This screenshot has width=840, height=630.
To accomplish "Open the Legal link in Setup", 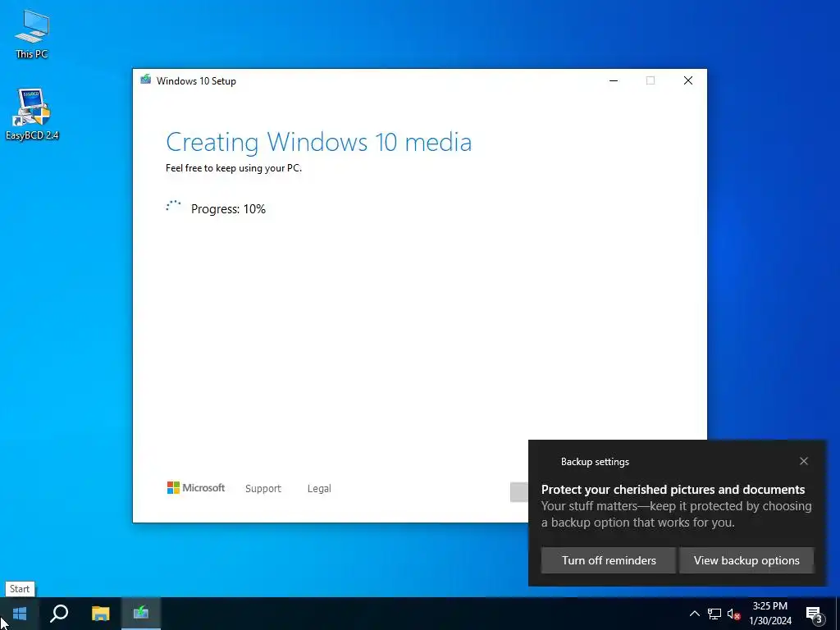I will (x=319, y=489).
